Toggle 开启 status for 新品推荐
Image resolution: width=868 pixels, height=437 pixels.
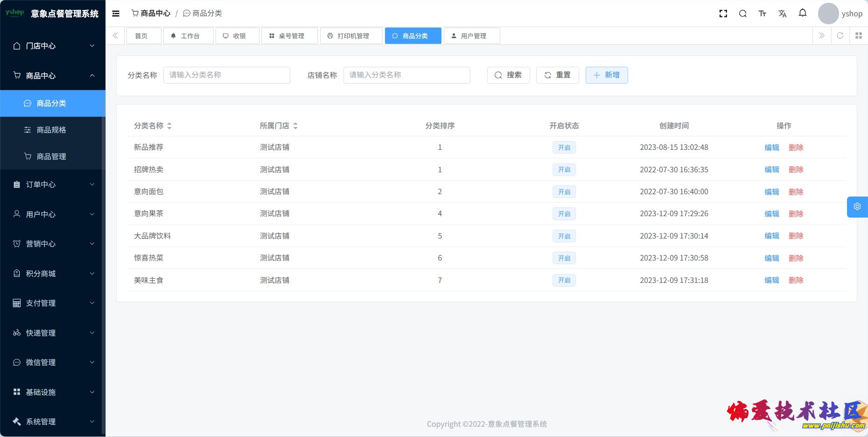coord(564,148)
